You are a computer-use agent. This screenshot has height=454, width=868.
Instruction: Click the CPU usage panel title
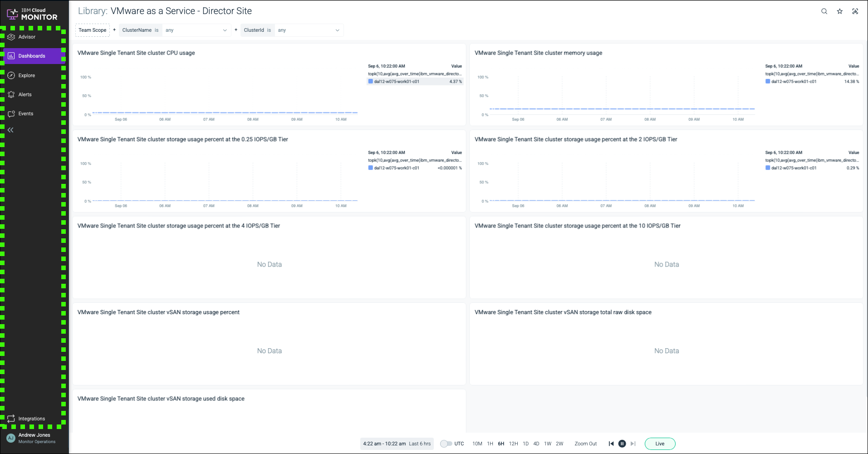click(x=136, y=53)
